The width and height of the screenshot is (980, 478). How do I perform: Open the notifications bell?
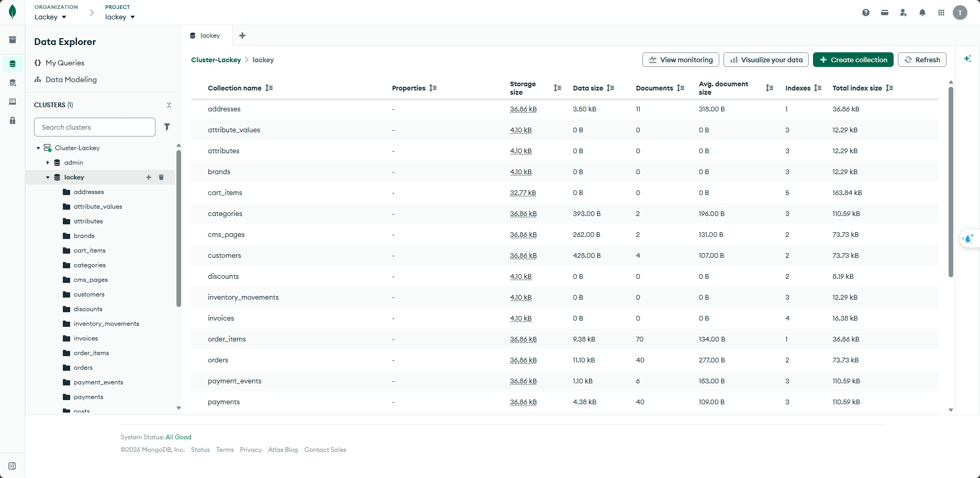922,13
